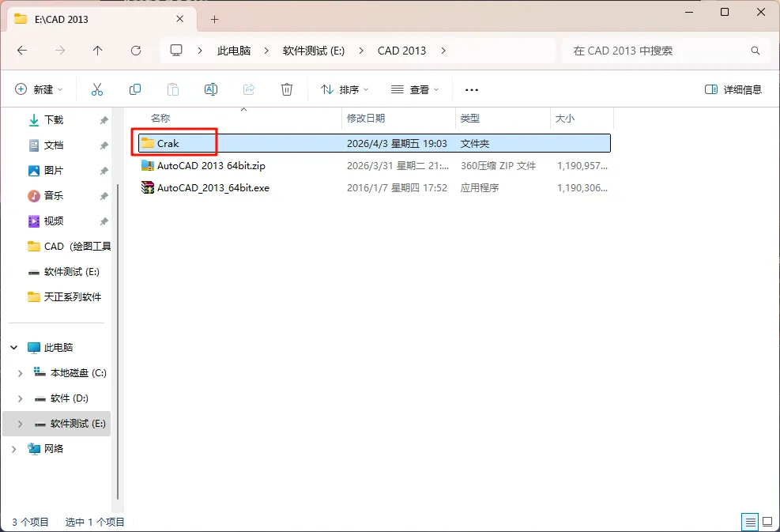This screenshot has height=532, width=780.
Task: Click the 360压缩 ZIP 文件 type cell
Action: [498, 166]
